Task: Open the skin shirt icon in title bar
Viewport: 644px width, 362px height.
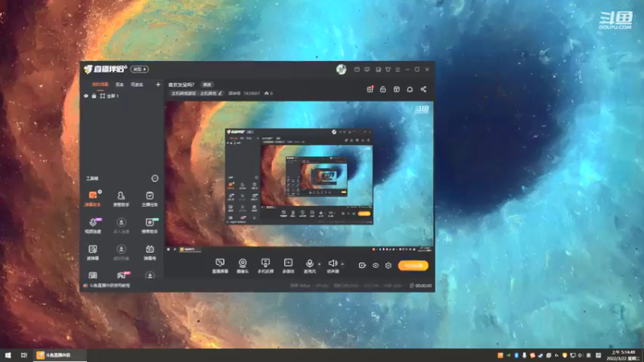Action: (x=388, y=69)
